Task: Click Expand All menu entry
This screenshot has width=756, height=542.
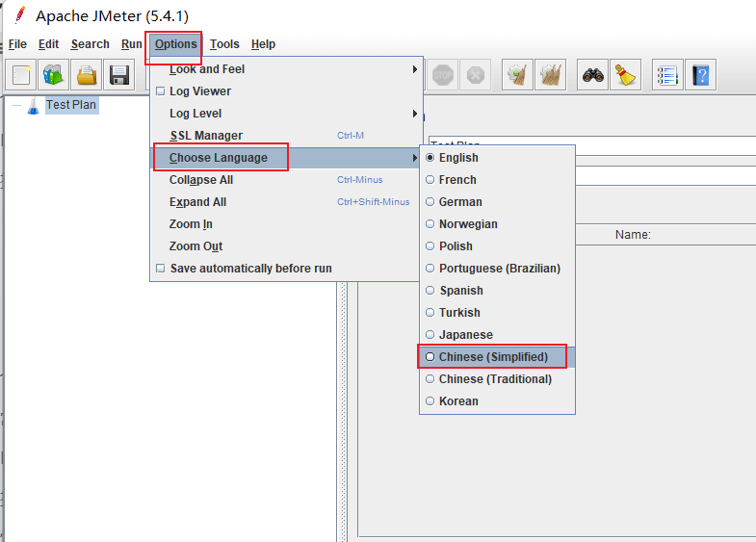Action: pos(286,202)
